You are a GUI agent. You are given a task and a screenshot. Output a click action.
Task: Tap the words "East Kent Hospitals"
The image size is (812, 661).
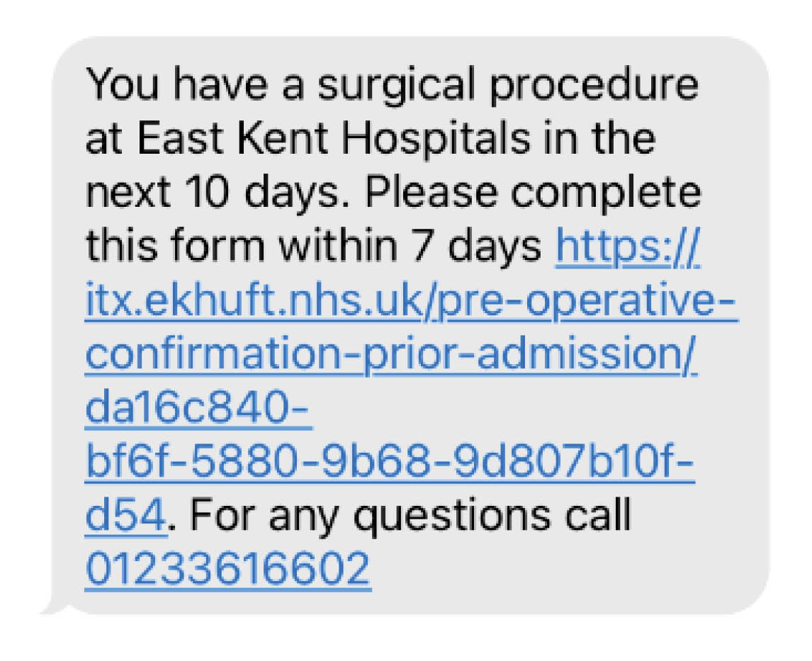[334, 138]
